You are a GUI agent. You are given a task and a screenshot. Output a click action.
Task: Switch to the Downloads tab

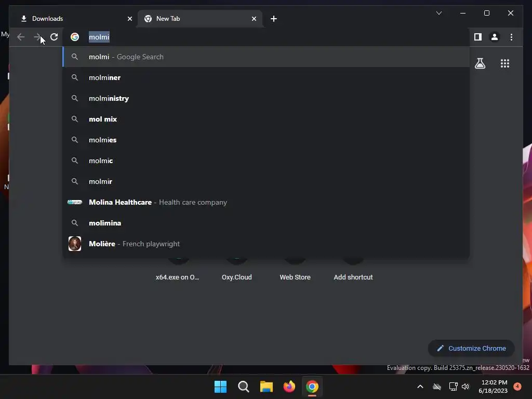point(73,19)
